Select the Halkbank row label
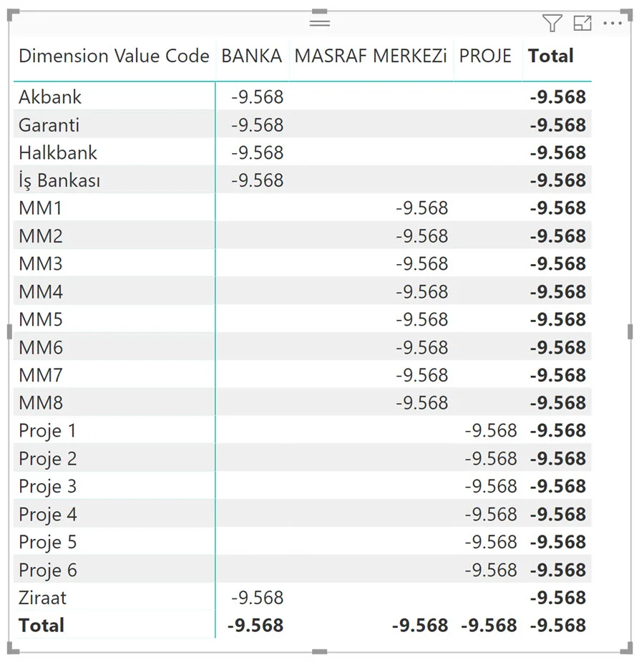The image size is (644, 665). pos(58,152)
